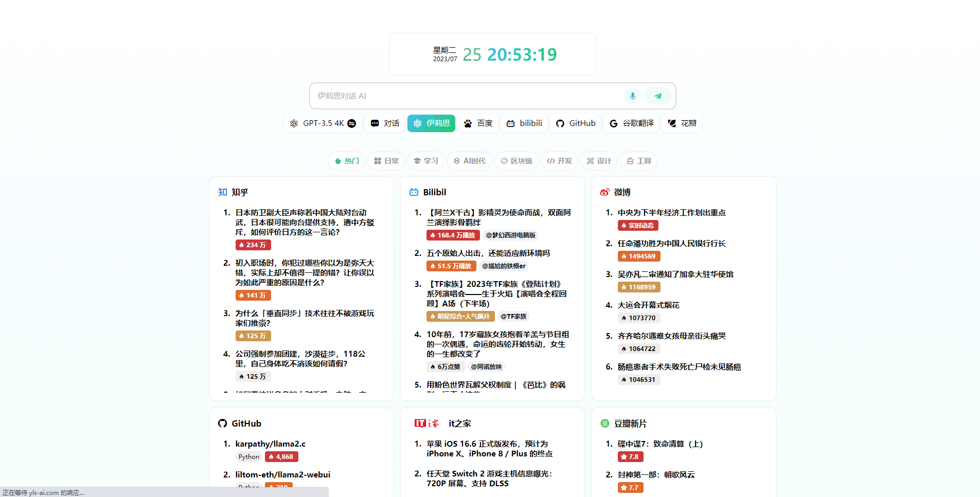
Task: Click the 1494569 Weibo heat badge
Action: click(639, 256)
